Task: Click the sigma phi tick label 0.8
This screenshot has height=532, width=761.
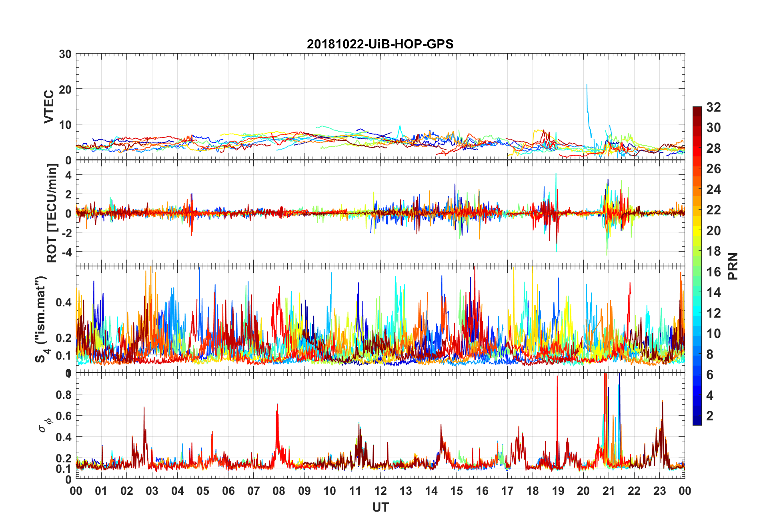Action: tap(64, 394)
